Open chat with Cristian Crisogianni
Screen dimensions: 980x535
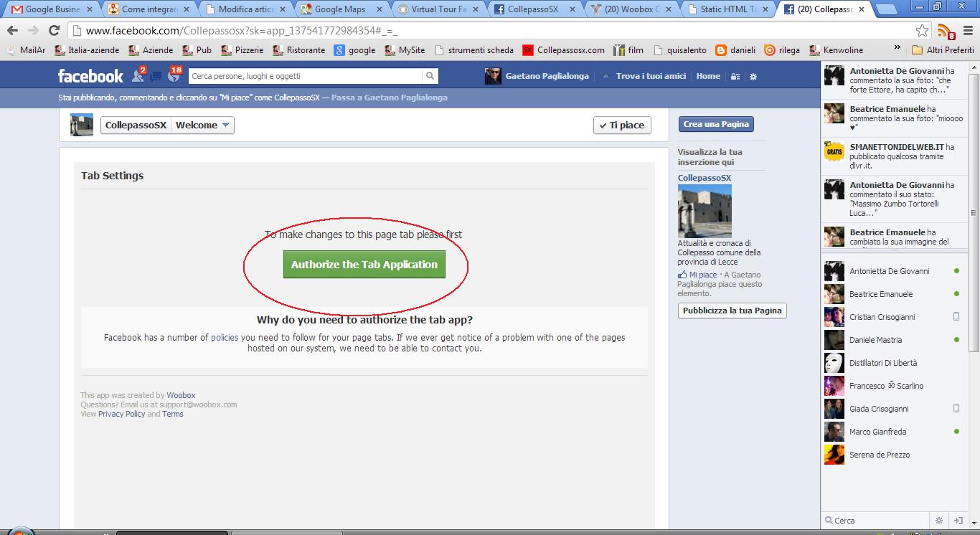point(892,317)
